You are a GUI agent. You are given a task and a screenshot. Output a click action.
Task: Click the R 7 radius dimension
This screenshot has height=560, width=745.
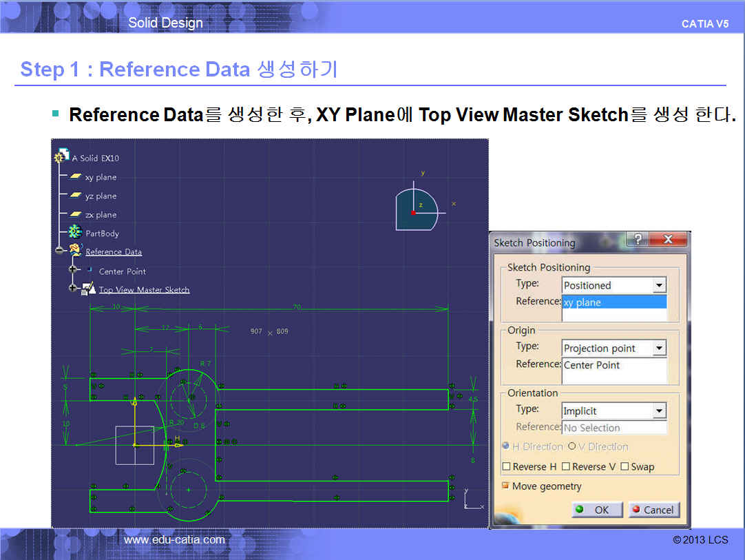(204, 363)
